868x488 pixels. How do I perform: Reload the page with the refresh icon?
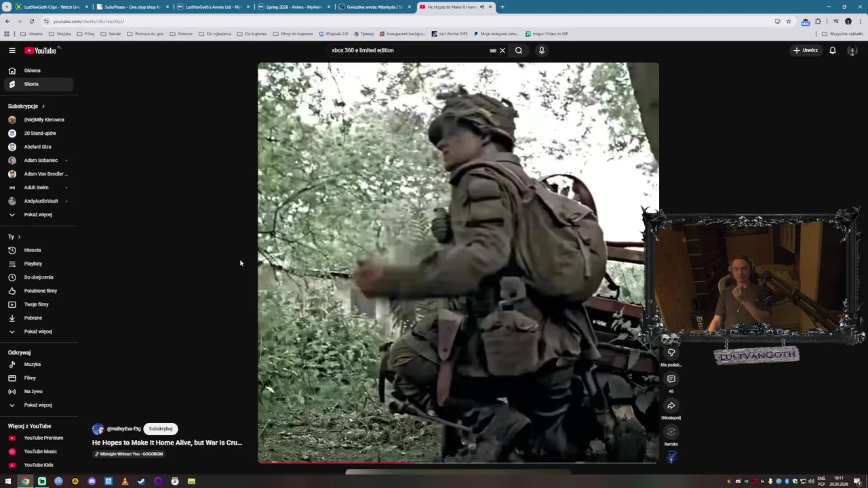(x=32, y=21)
